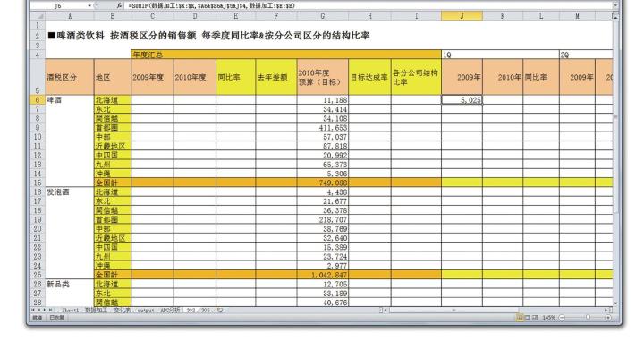This screenshot has width=644, height=341.
Task: Click the zoom out minus button
Action: pyautogui.click(x=562, y=318)
